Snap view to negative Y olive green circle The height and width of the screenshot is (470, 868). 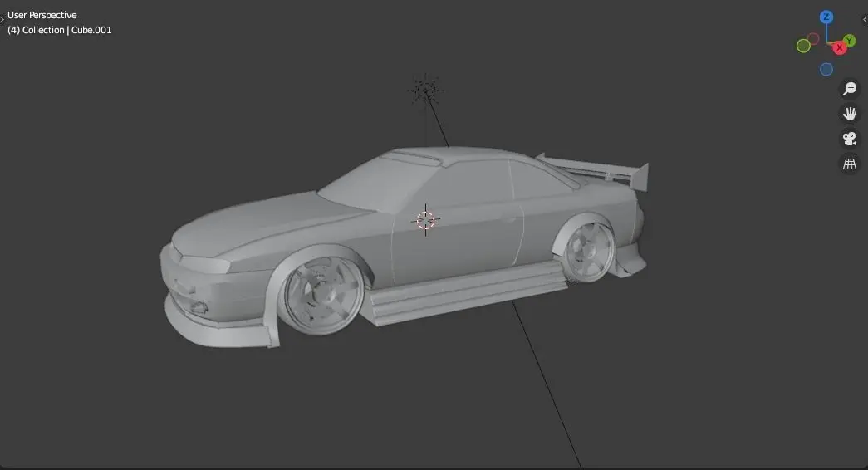pyautogui.click(x=803, y=46)
